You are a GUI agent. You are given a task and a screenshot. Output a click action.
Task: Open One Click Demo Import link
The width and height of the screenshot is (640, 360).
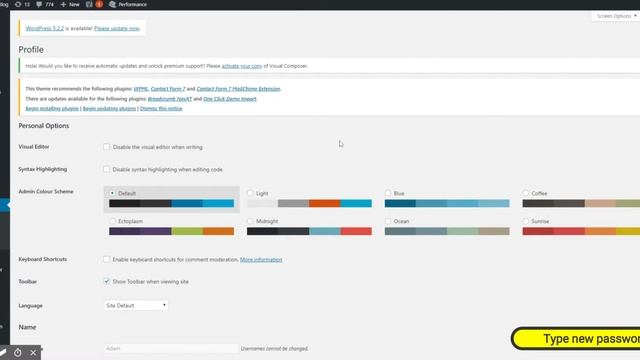pos(230,99)
